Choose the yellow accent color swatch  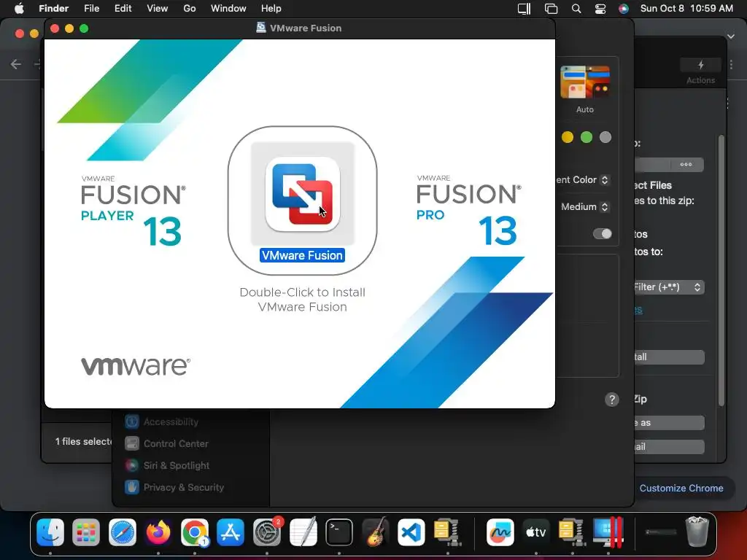pyautogui.click(x=568, y=137)
